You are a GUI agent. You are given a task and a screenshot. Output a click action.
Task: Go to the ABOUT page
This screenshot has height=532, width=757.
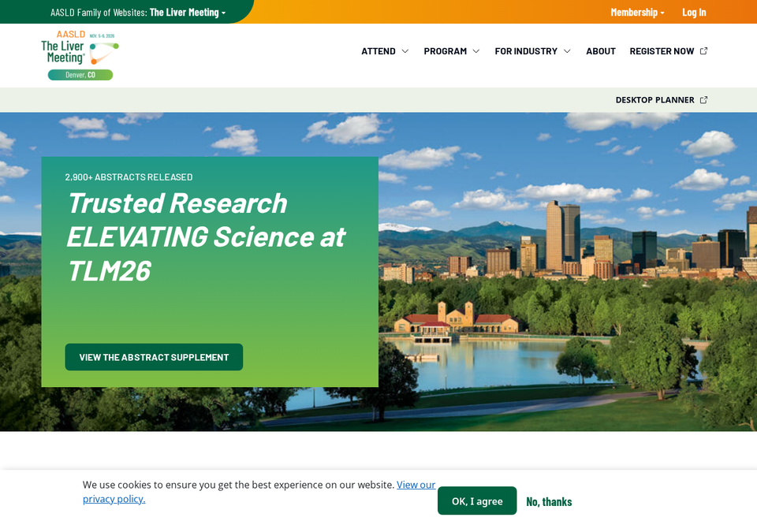tap(601, 51)
